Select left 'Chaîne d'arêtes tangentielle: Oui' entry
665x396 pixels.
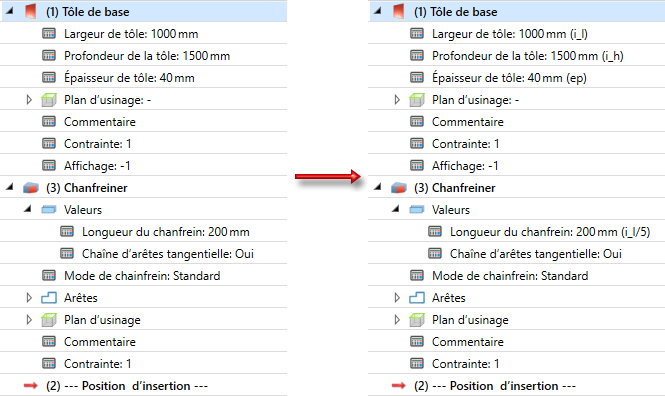pyautogui.click(x=168, y=254)
